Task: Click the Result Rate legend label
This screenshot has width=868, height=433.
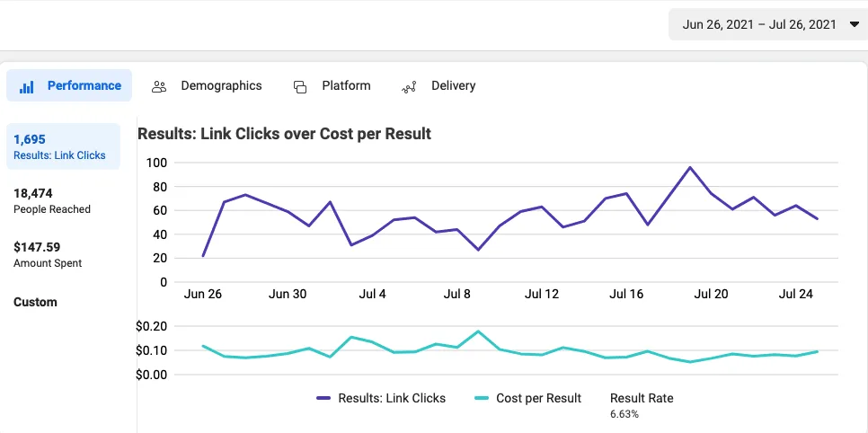Action: tap(641, 399)
